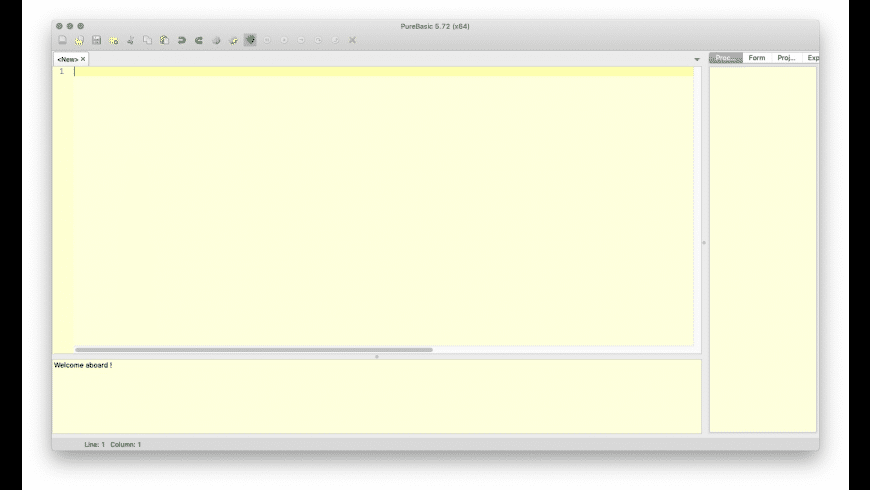870x490 pixels.
Task: Click line number 1 in the gutter
Action: (62, 71)
